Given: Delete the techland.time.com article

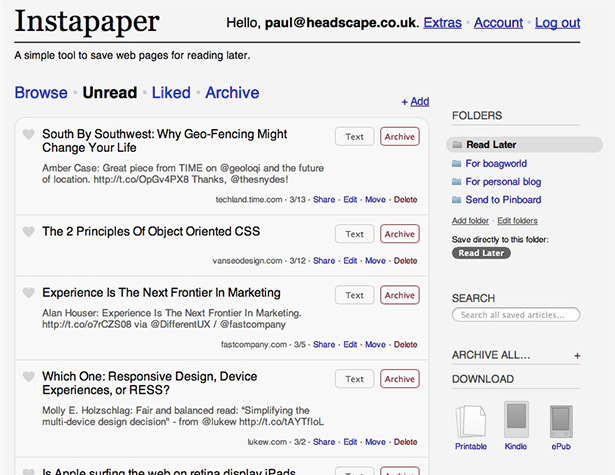Looking at the screenshot, I should [406, 200].
